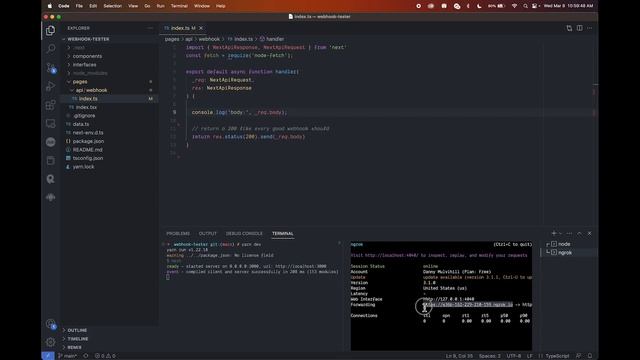Image resolution: width=640 pixels, height=360 pixels.
Task: Collapse the pages folder
Action: [x=80, y=82]
